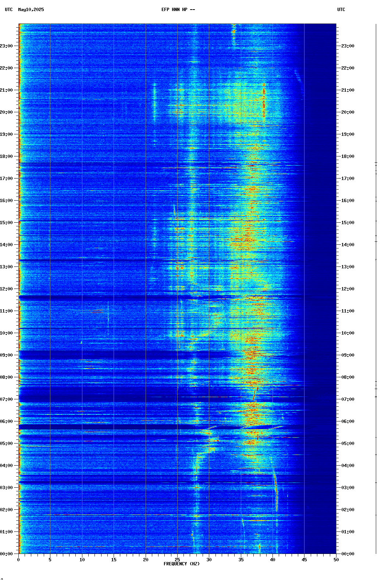Click the "5" frequency axis tick label

[50, 560]
